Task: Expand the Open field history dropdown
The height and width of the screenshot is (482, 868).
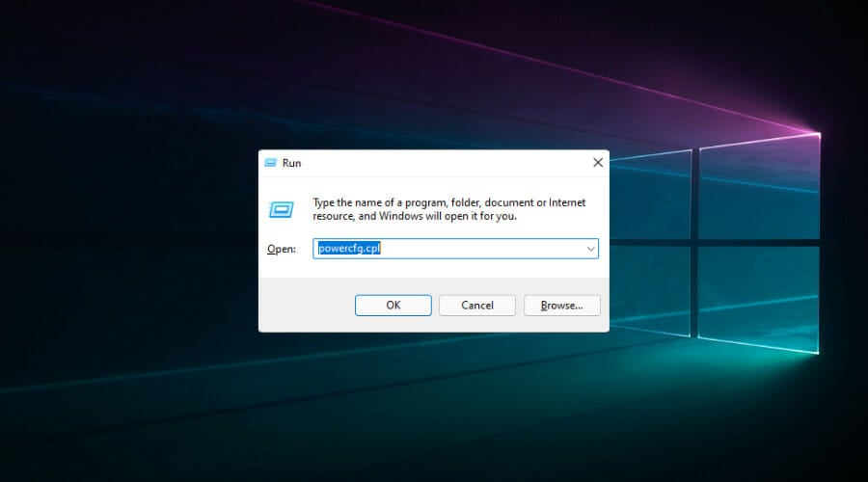Action: coord(590,249)
